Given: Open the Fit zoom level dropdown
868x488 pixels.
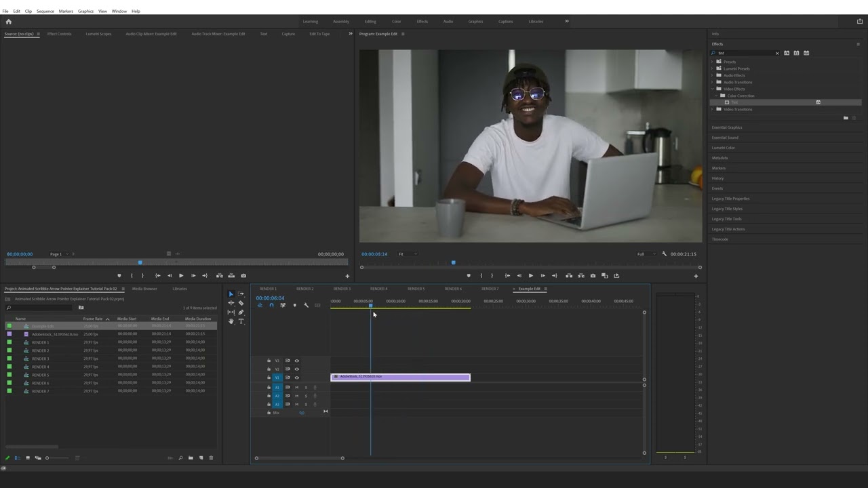Looking at the screenshot, I should click(408, 254).
